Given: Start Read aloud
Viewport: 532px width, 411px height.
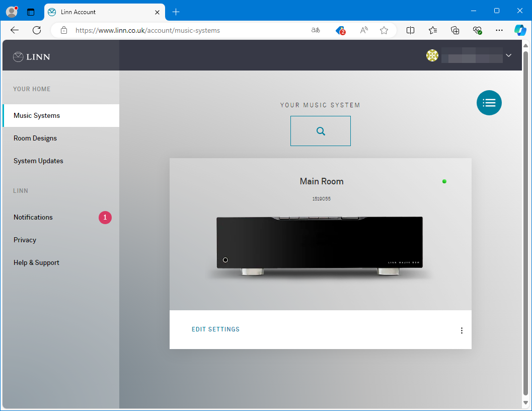Looking at the screenshot, I should [x=364, y=30].
